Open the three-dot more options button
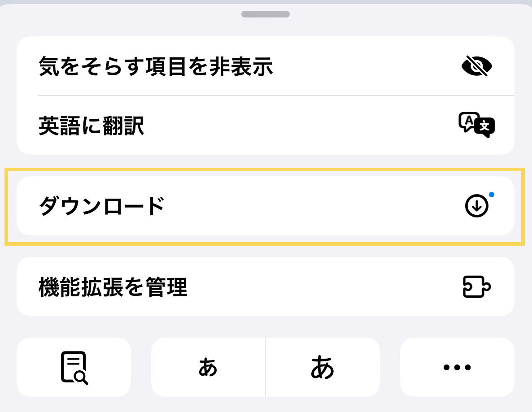The image size is (532, 412). 457,368
